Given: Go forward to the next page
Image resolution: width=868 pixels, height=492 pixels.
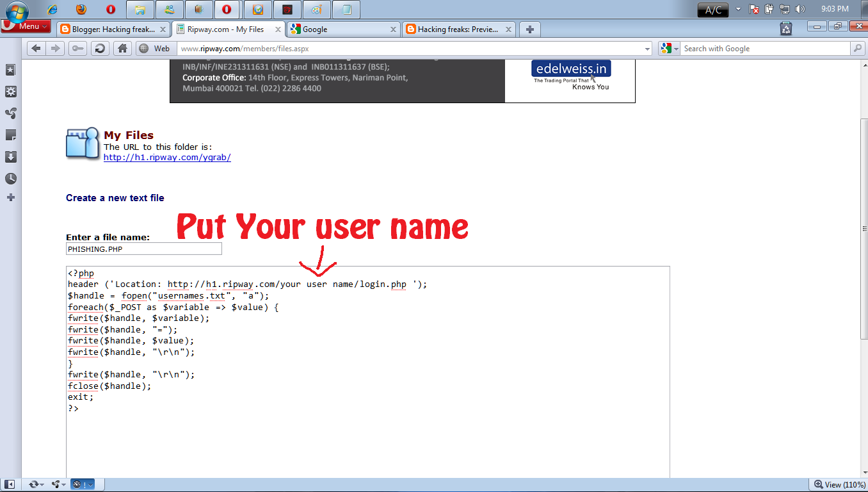Looking at the screenshot, I should tap(56, 49).
